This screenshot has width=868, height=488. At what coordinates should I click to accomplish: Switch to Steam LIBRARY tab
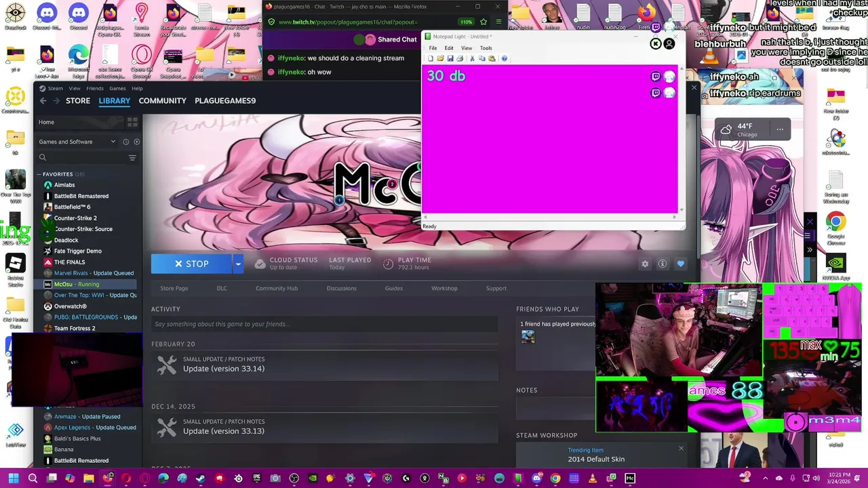115,100
